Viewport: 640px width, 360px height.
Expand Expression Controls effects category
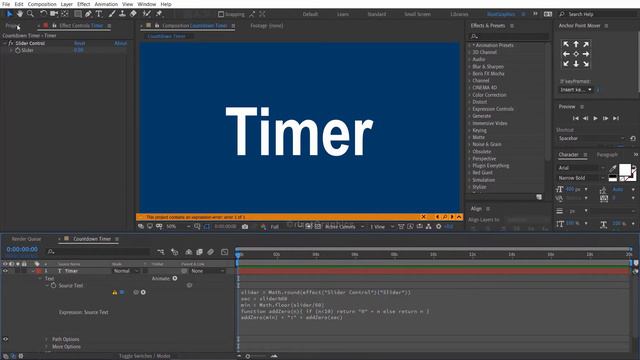coord(469,109)
